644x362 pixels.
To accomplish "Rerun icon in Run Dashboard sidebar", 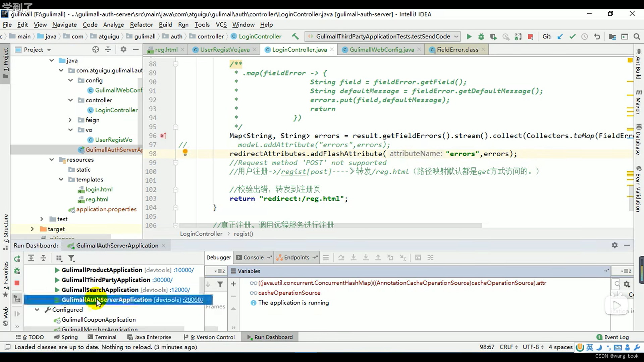I will (17, 258).
